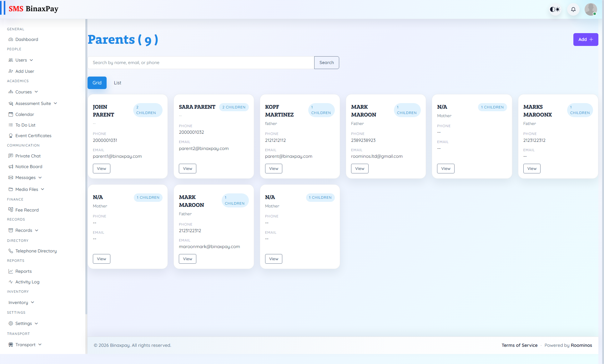
Task: Open Event Certificates
Action: pos(33,136)
